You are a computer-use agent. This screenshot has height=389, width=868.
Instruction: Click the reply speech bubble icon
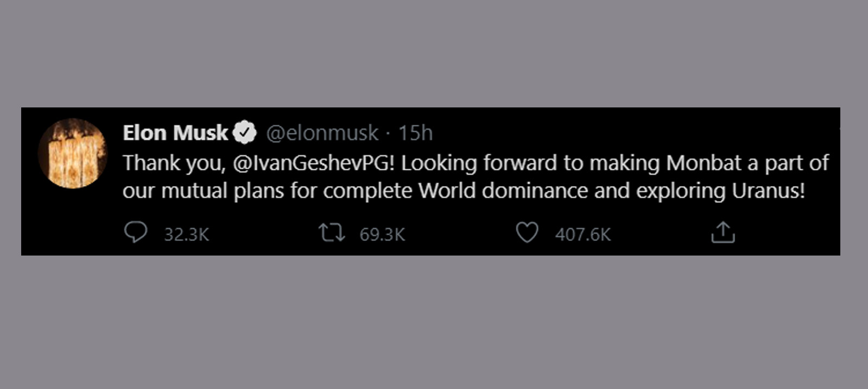coord(135,232)
